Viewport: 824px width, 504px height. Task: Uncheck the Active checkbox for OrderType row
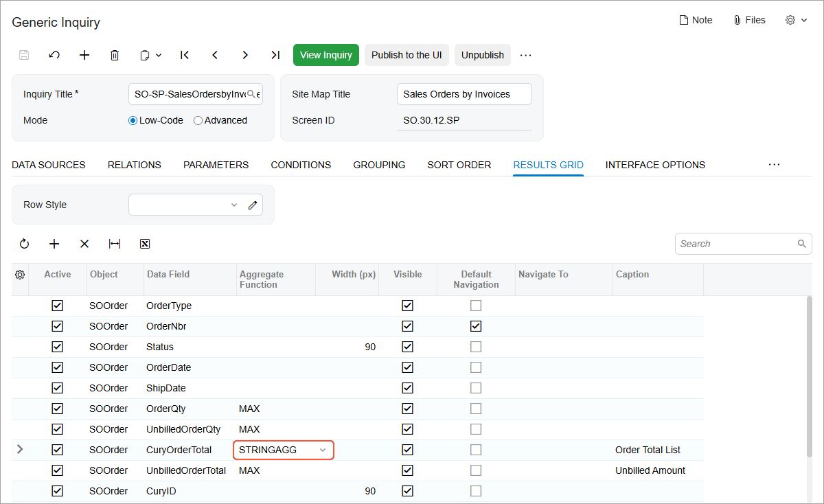[x=57, y=306]
